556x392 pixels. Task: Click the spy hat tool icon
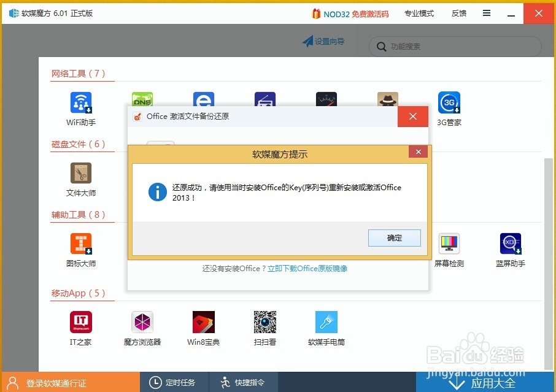point(388,99)
